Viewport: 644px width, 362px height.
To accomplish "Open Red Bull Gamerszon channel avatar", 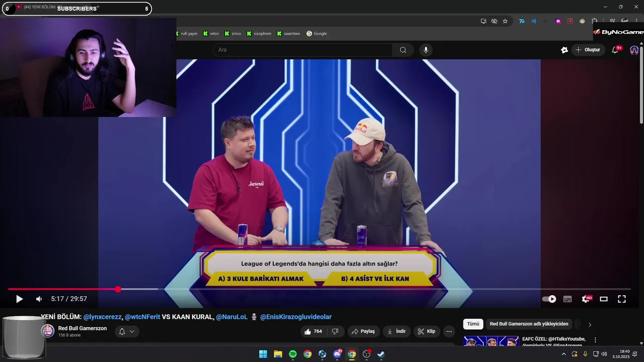I will click(47, 331).
